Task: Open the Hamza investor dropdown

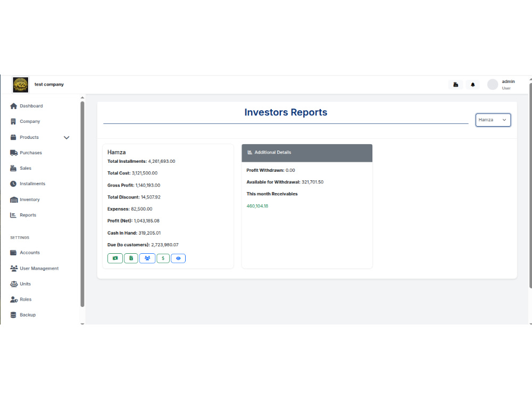Action: click(x=493, y=120)
